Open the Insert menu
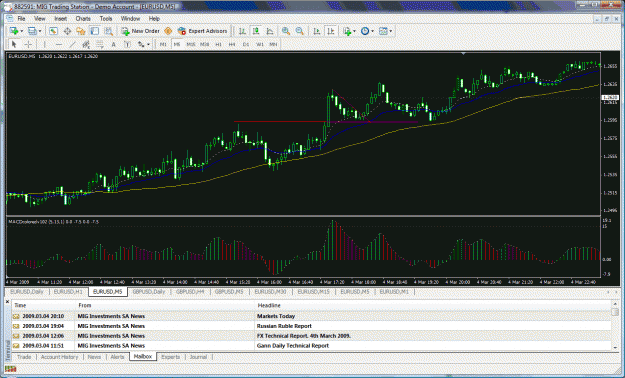The width and height of the screenshot is (625, 378). (61, 19)
